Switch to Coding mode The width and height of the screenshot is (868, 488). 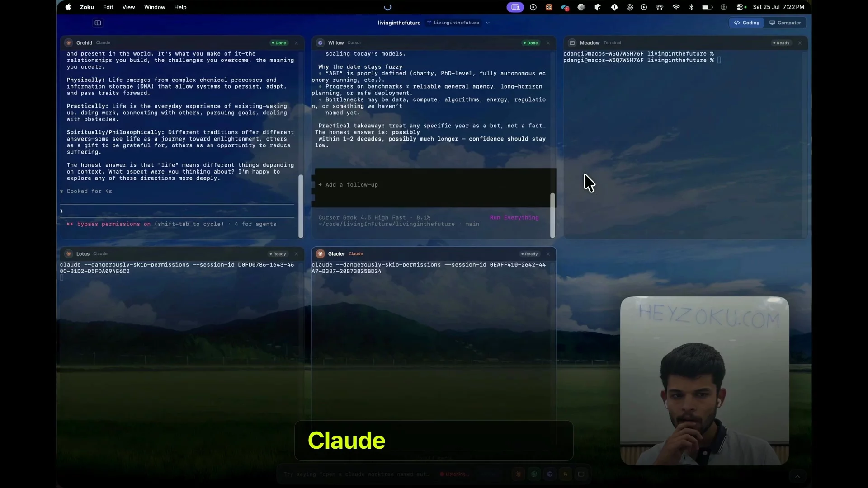(x=746, y=23)
